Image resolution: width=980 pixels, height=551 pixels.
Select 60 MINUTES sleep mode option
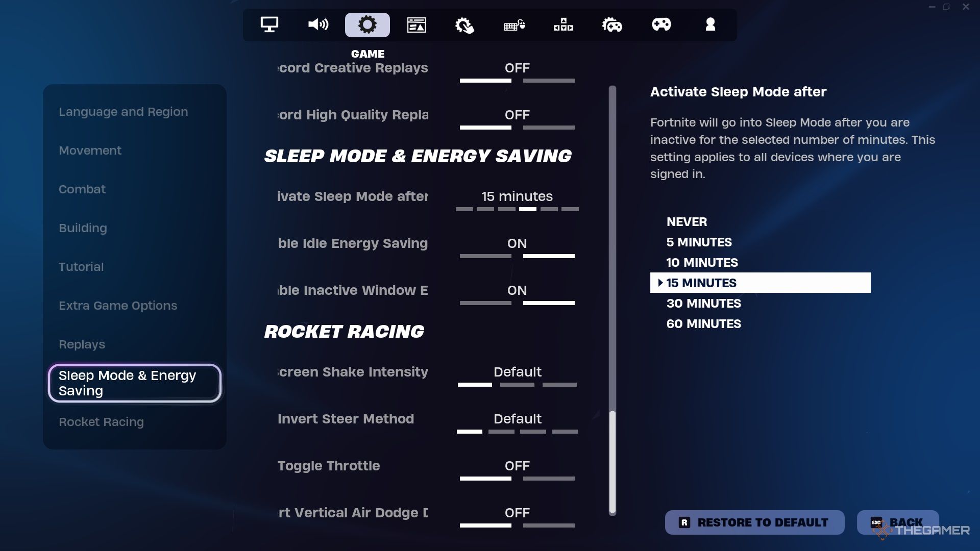703,323
